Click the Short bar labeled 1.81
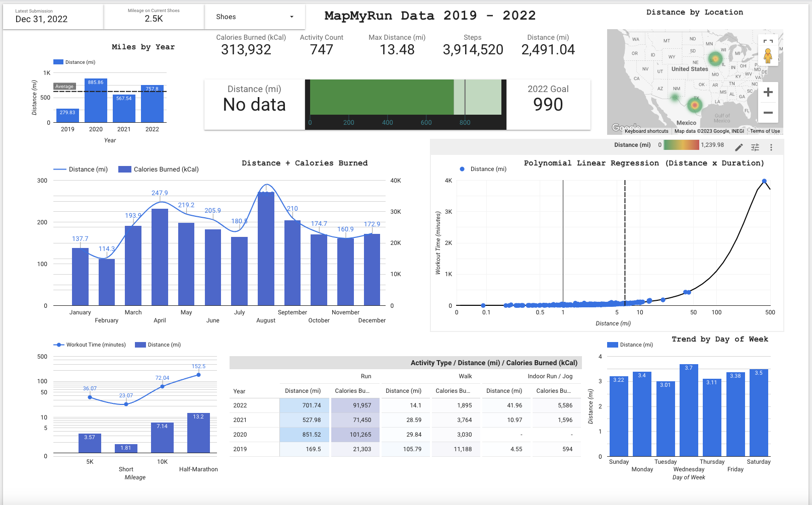This screenshot has width=812, height=505. click(126, 449)
